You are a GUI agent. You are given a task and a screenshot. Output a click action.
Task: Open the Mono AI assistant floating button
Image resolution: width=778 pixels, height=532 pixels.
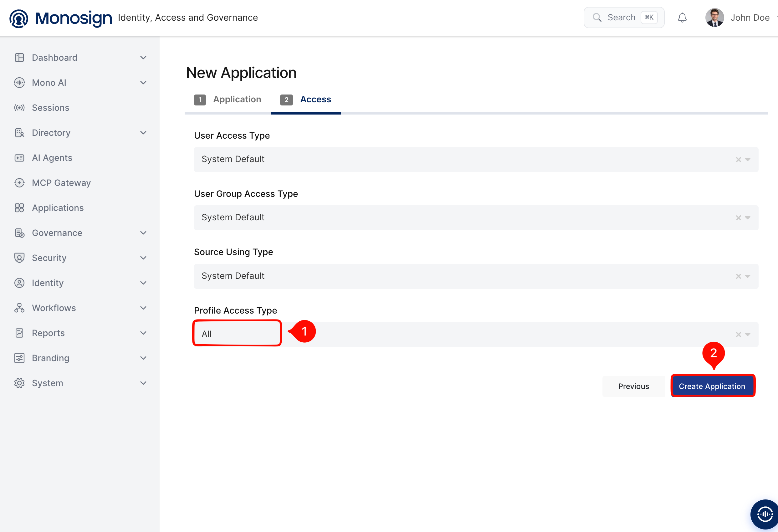coord(765,514)
